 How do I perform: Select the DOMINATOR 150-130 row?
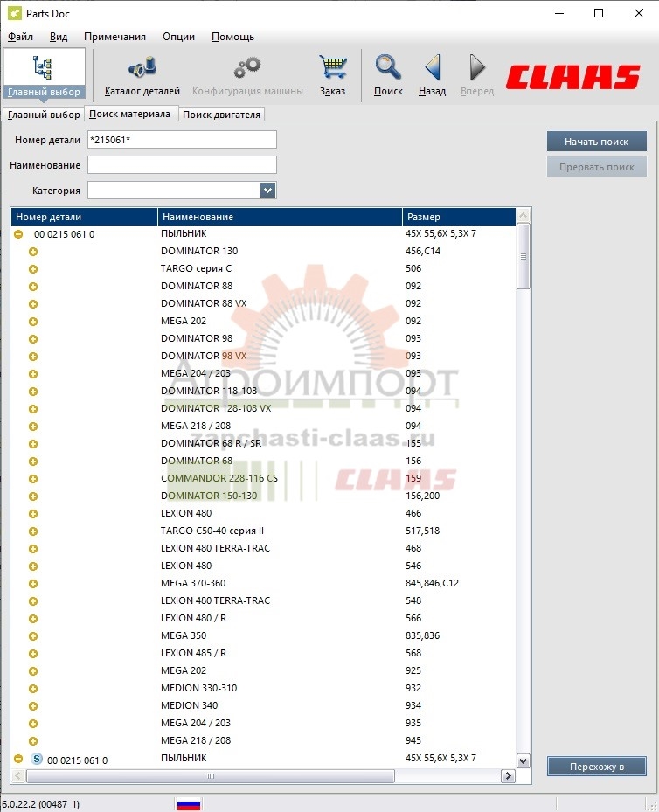pos(263,496)
